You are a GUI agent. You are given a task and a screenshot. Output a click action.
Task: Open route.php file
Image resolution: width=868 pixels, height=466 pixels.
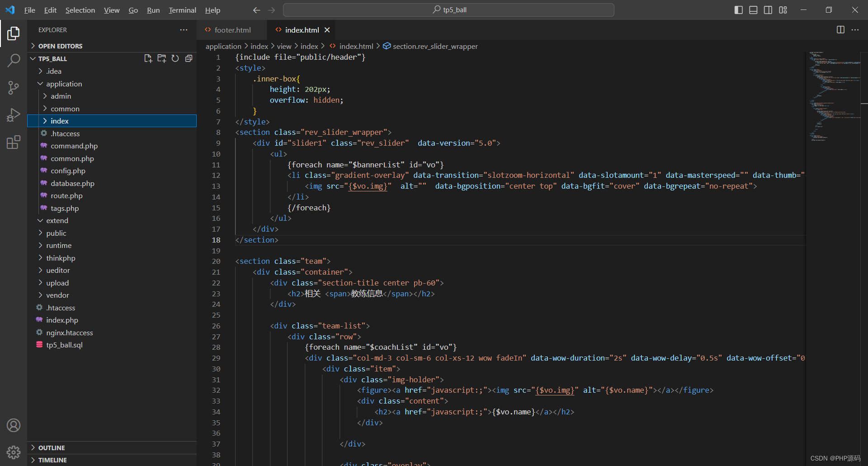point(66,195)
